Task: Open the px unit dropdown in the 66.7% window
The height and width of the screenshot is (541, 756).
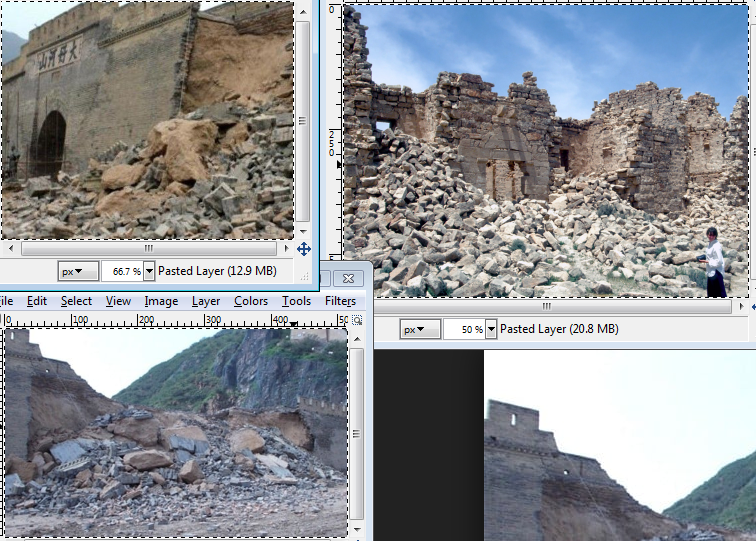Action: click(78, 271)
